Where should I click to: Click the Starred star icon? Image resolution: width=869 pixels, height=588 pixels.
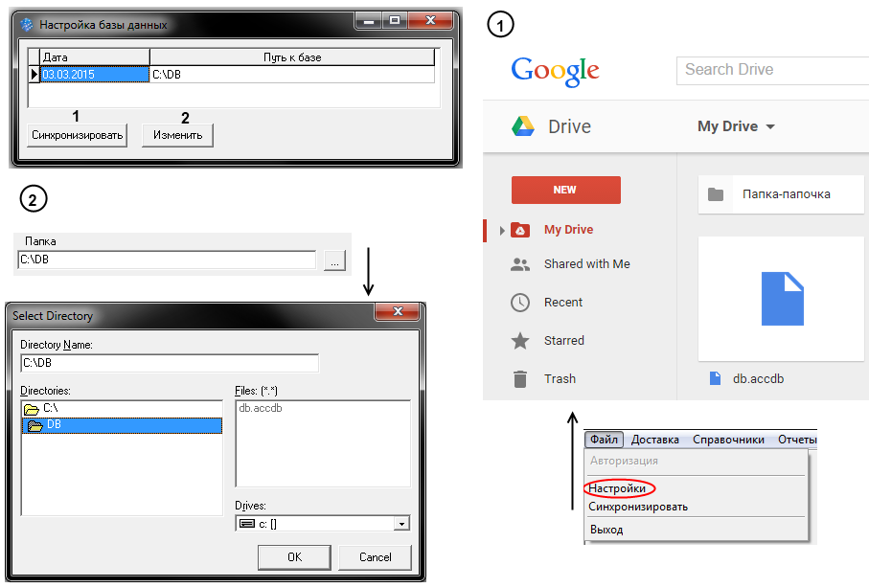click(x=520, y=341)
